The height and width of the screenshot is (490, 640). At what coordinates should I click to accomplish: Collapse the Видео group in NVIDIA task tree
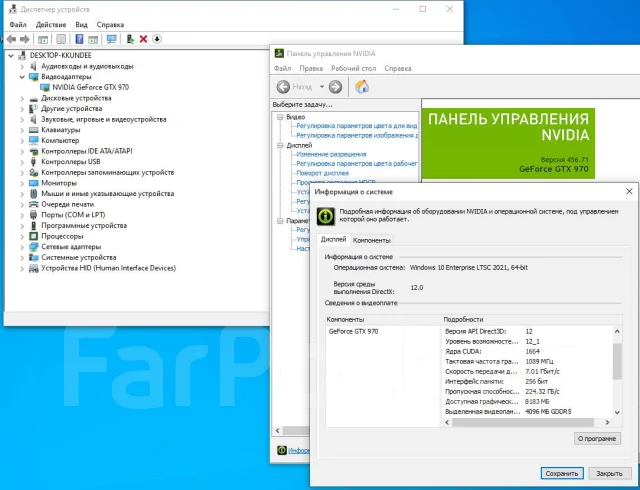tap(280, 117)
